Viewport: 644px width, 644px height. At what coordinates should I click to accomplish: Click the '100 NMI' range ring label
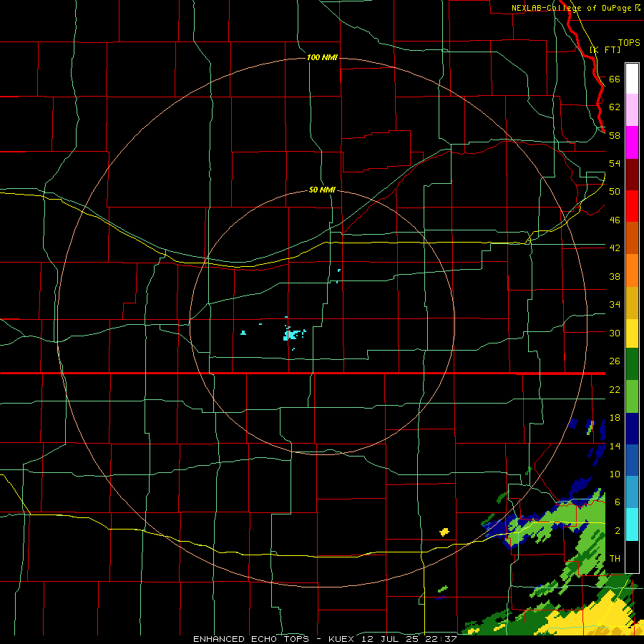tap(322, 57)
